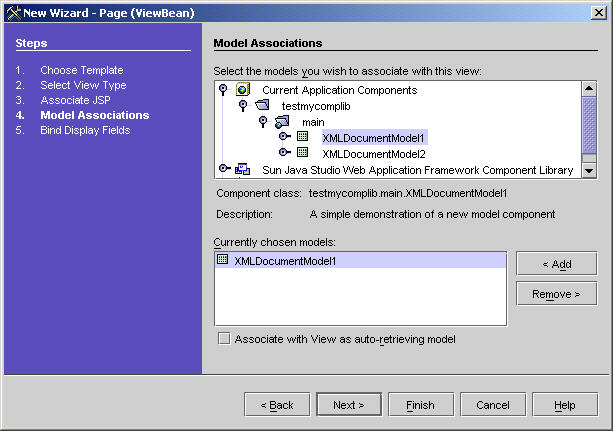The image size is (613, 431).
Task: Click step 3 Associate JSP
Action: click(75, 100)
